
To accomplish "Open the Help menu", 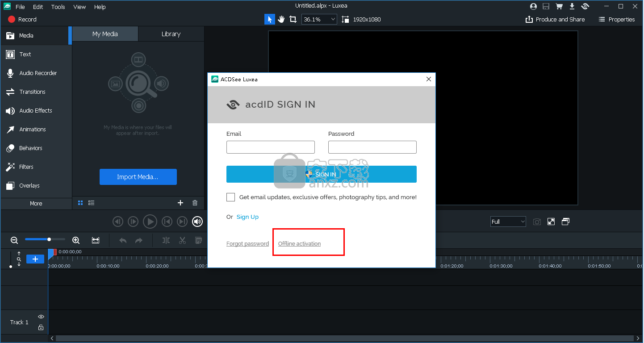I will tap(100, 7).
